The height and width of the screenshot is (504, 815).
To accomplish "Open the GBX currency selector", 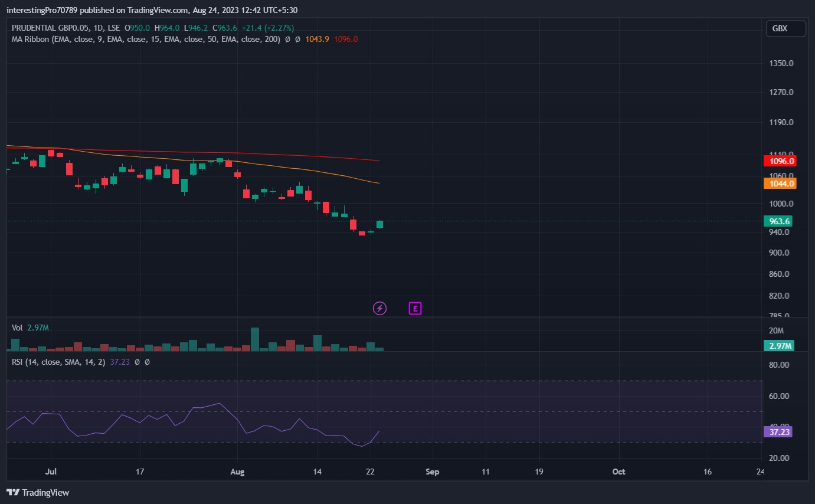I will (x=785, y=28).
